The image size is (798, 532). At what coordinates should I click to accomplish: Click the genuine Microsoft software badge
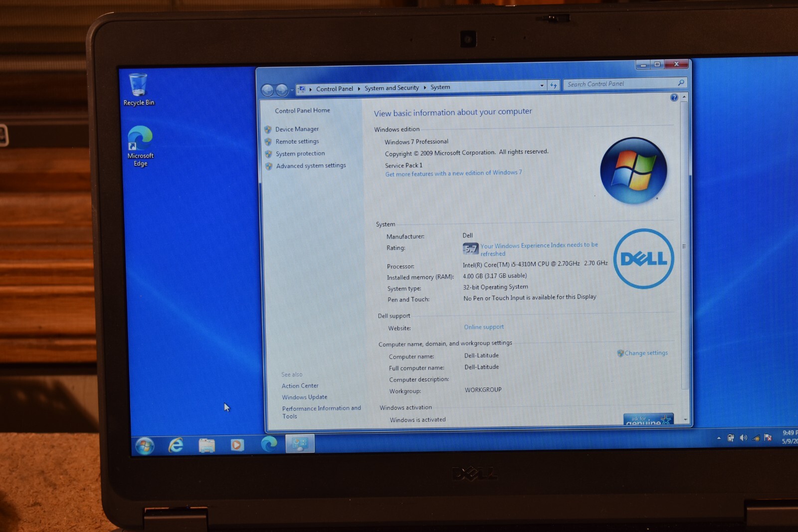click(648, 419)
